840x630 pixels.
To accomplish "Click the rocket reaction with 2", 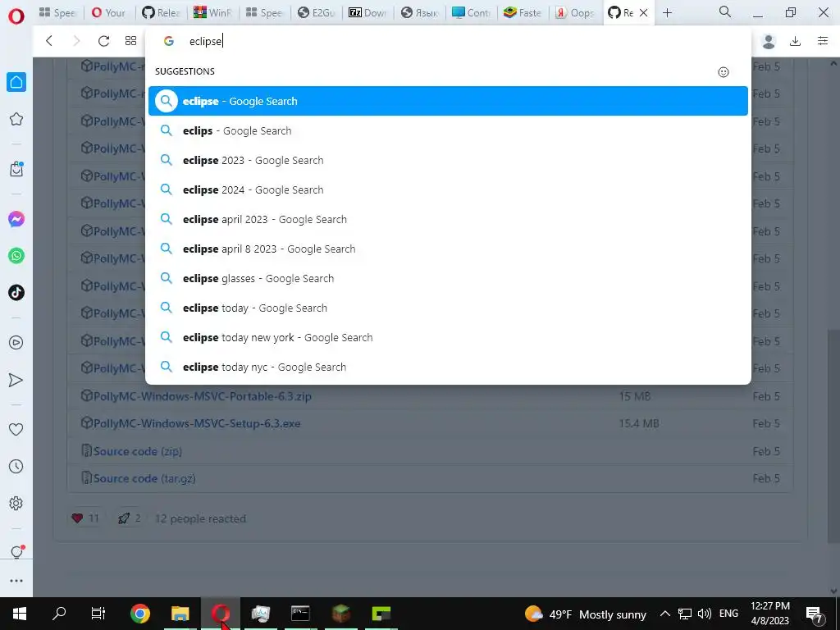I will coord(130,518).
